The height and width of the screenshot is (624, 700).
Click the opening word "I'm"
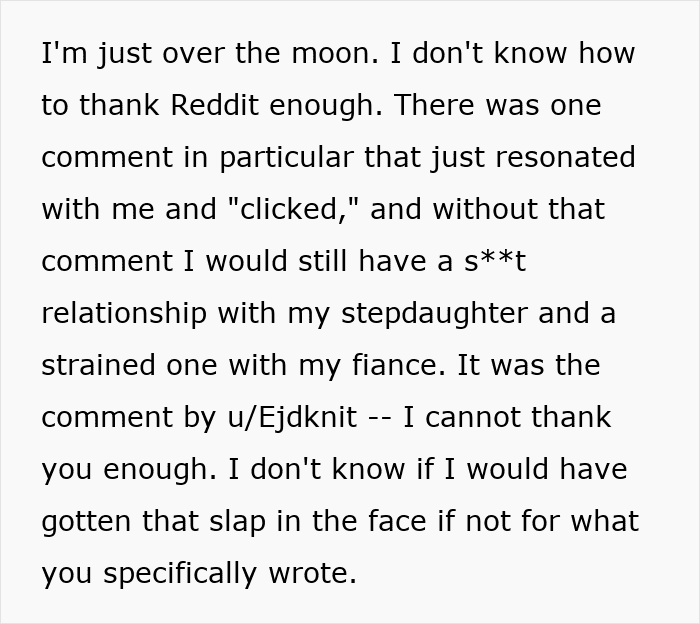click(x=64, y=53)
